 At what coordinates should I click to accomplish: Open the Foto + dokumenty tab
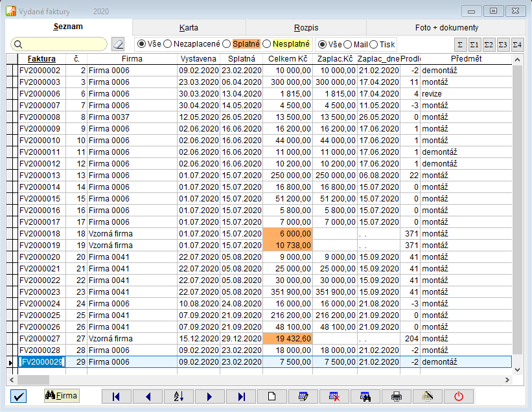pyautogui.click(x=446, y=27)
